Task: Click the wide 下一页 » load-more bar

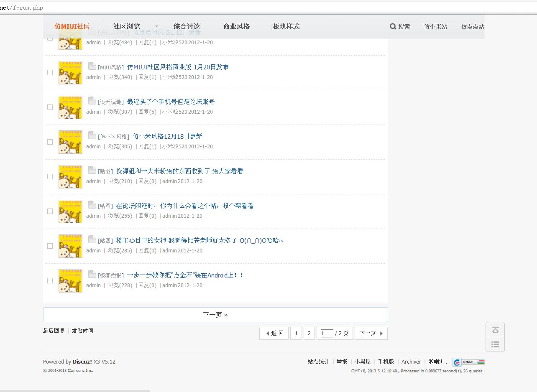Action: click(x=215, y=315)
